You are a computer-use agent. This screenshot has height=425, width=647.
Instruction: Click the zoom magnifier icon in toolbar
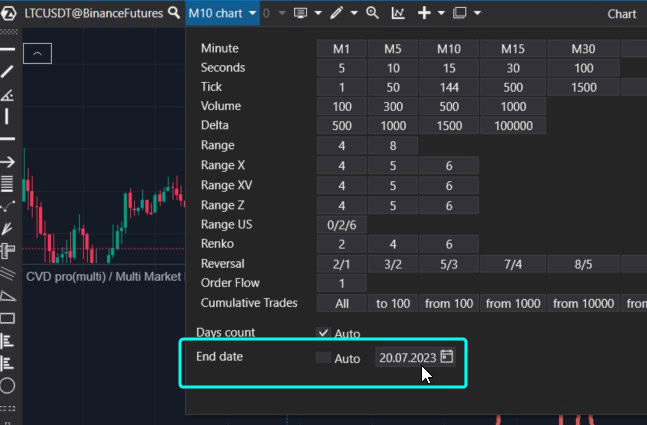[372, 13]
